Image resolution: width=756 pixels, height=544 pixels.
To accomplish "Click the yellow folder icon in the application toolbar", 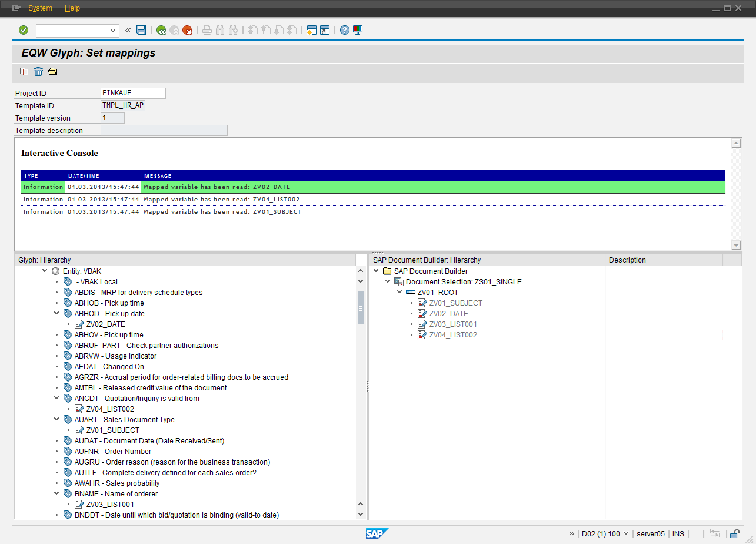I will click(x=53, y=72).
